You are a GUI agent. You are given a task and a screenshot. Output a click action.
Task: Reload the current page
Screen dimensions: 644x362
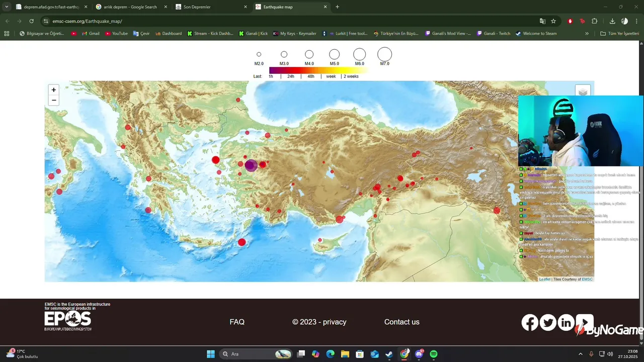click(x=32, y=21)
